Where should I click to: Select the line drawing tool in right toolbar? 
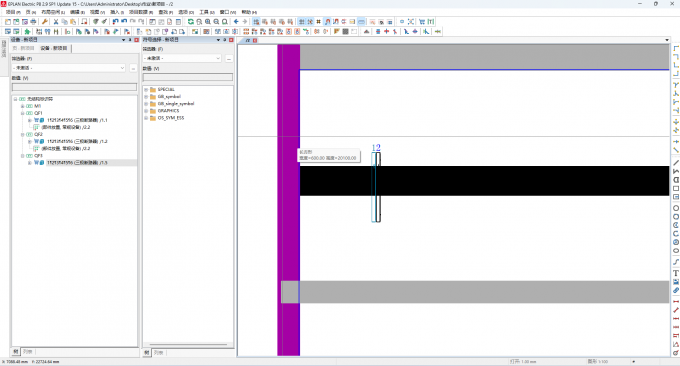[x=676, y=163]
